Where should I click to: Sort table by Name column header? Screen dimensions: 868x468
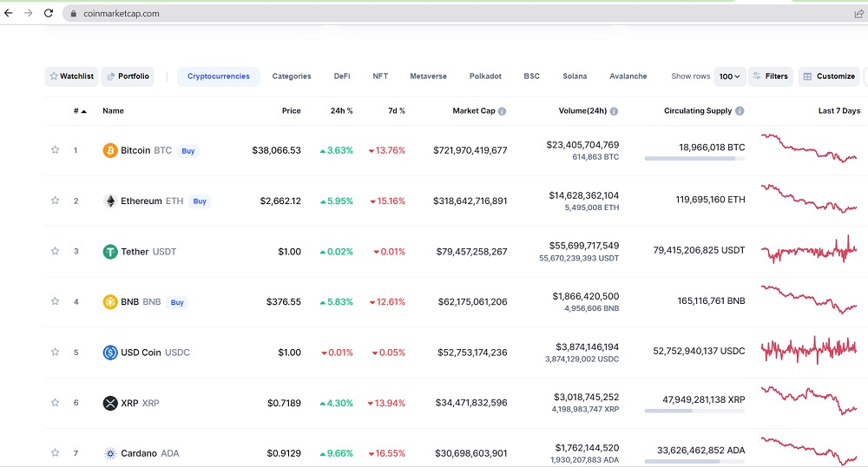point(113,111)
